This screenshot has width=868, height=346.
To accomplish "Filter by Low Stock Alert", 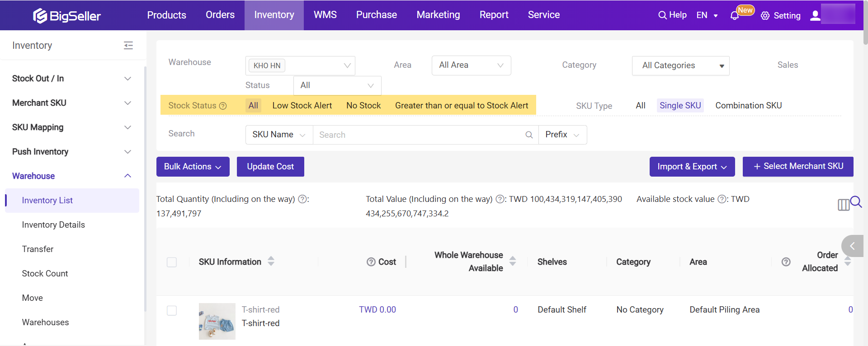I will [x=302, y=106].
